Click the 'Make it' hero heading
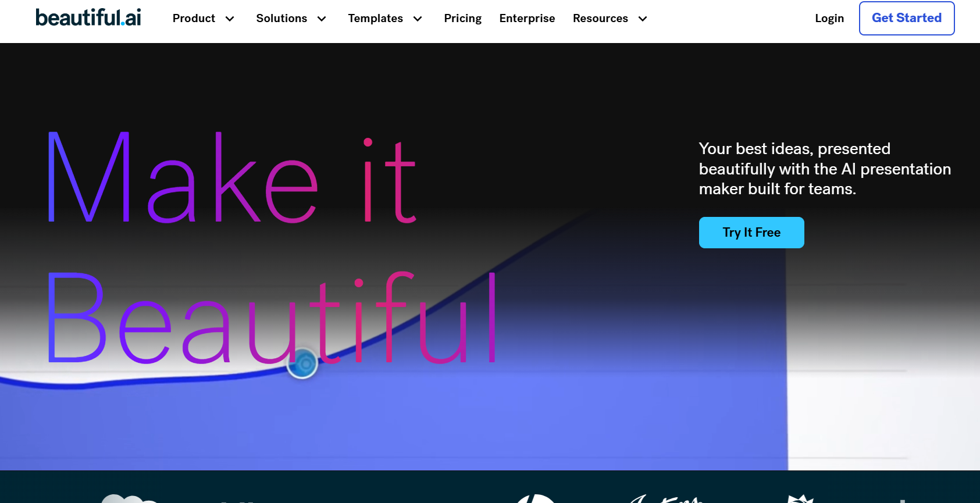Screen dimensions: 980x503 coord(231,179)
